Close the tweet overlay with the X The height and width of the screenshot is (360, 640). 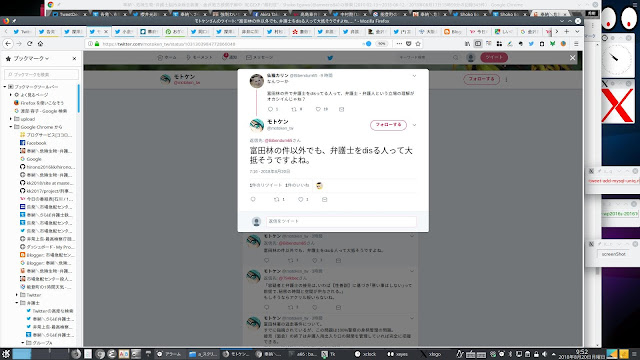tap(572, 58)
